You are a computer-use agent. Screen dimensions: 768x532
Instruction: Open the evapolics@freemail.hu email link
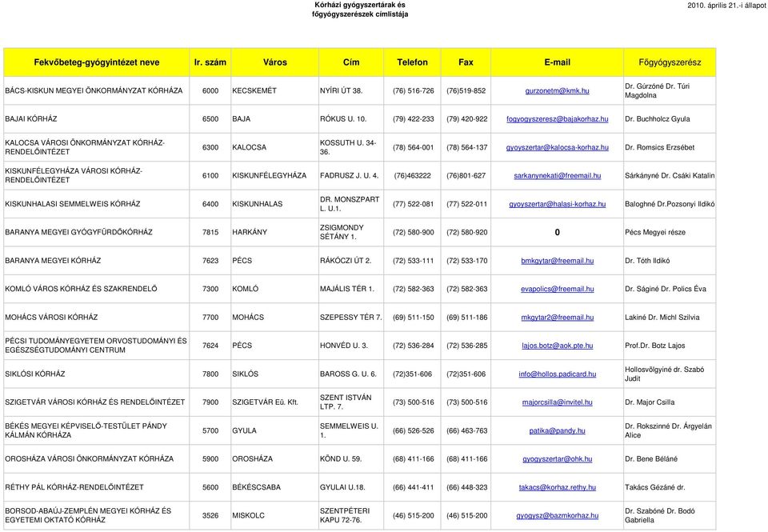tap(557, 289)
